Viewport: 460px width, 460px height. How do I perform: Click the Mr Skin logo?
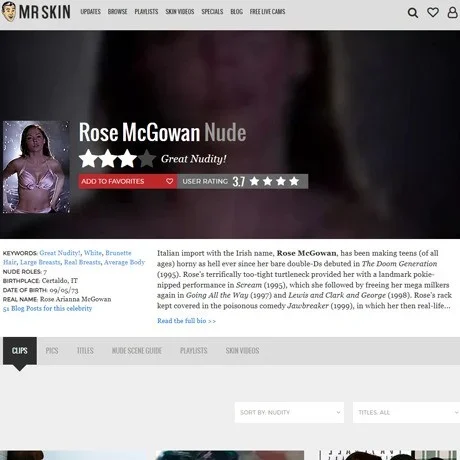[36, 12]
